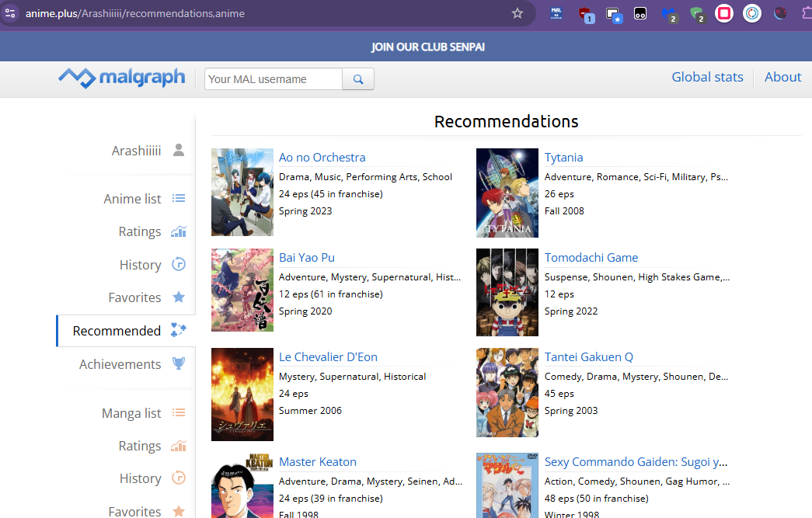The image size is (812, 518).
Task: Click the Sexy Commando Gaiden cover thumbnail
Action: [x=507, y=485]
